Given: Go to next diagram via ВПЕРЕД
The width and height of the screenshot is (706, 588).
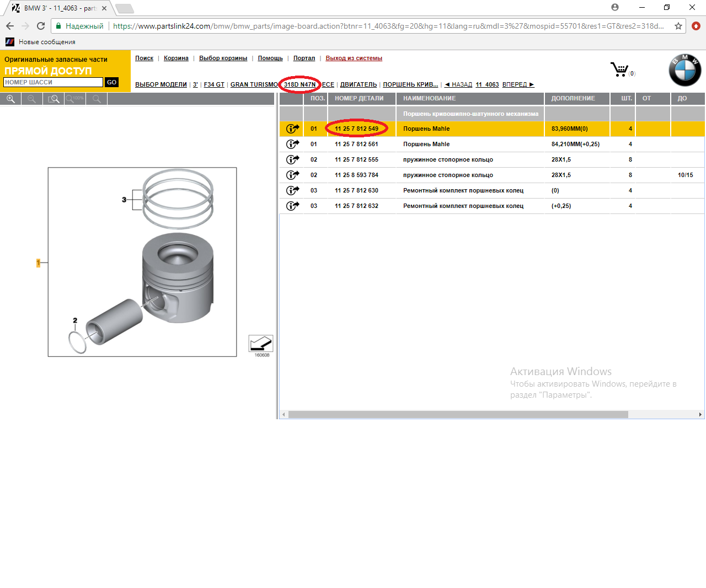Looking at the screenshot, I should click(518, 84).
